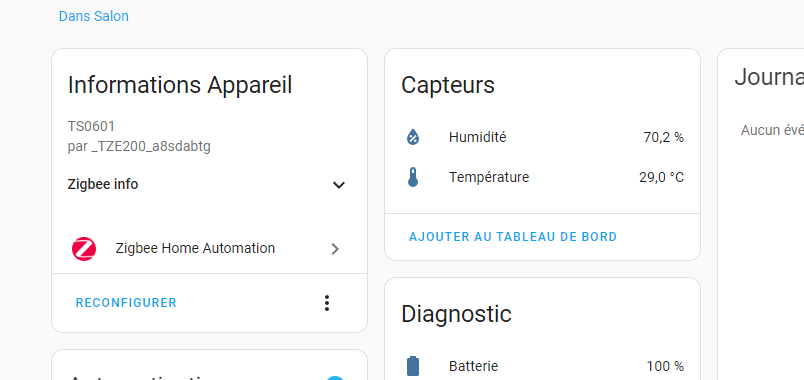Click the 70,2 % humidity value

click(664, 137)
